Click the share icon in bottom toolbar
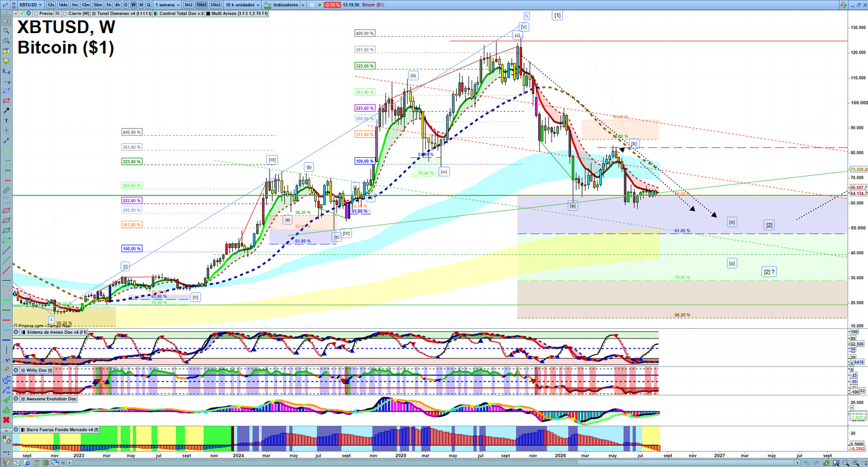 [x=17, y=463]
